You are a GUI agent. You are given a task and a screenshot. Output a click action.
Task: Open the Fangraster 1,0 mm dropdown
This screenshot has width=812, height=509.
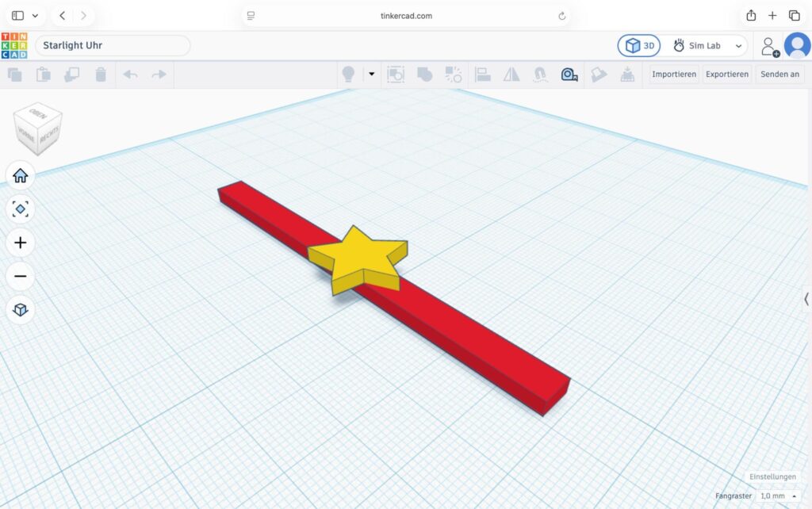pyautogui.click(x=779, y=496)
